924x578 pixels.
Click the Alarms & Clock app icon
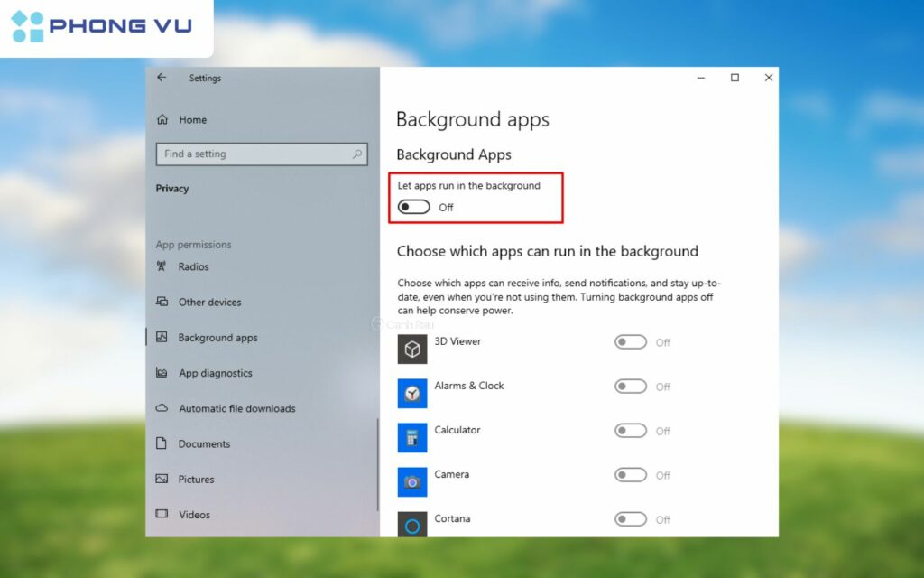pyautogui.click(x=412, y=394)
